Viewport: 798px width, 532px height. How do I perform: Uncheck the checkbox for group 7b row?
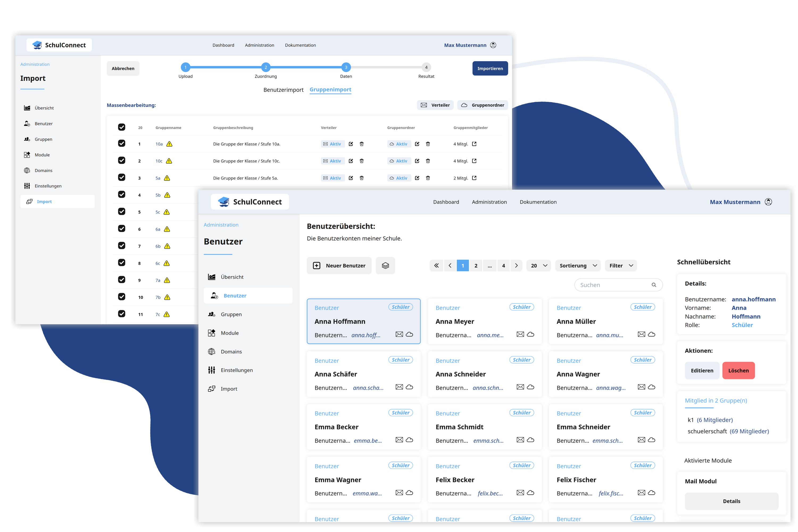pyautogui.click(x=122, y=297)
